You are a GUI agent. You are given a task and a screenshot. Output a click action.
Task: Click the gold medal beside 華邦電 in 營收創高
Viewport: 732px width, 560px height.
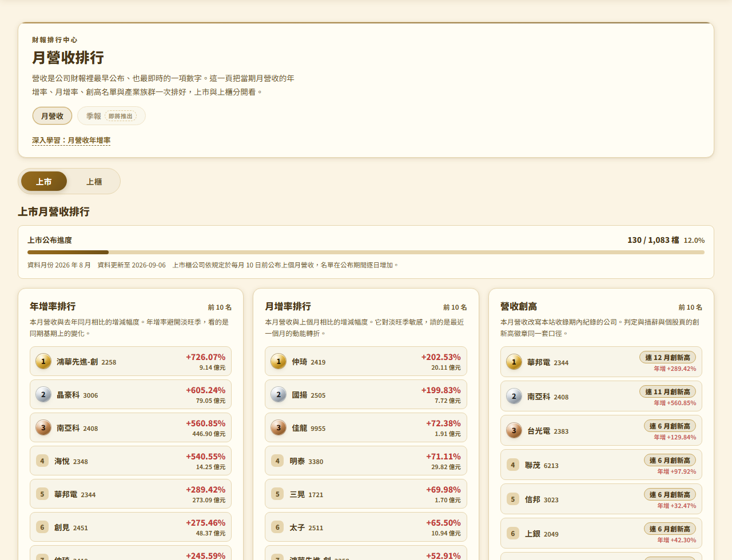pos(514,362)
